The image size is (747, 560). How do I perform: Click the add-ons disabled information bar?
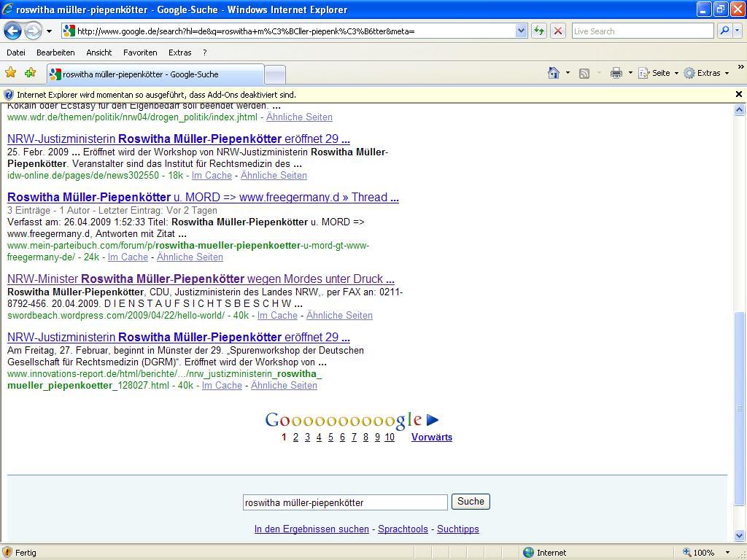point(367,94)
